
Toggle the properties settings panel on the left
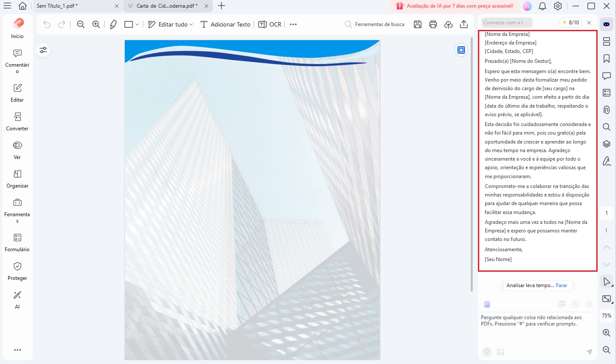43,50
